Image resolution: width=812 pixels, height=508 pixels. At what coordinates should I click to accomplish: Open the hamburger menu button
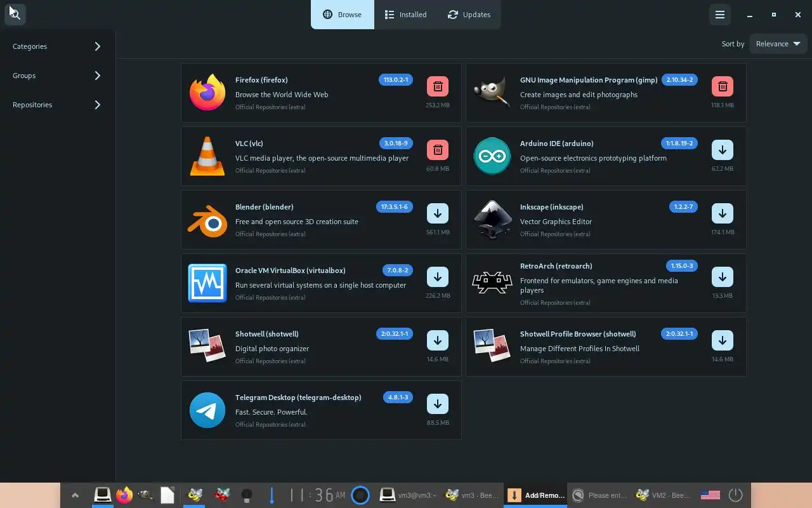(719, 15)
